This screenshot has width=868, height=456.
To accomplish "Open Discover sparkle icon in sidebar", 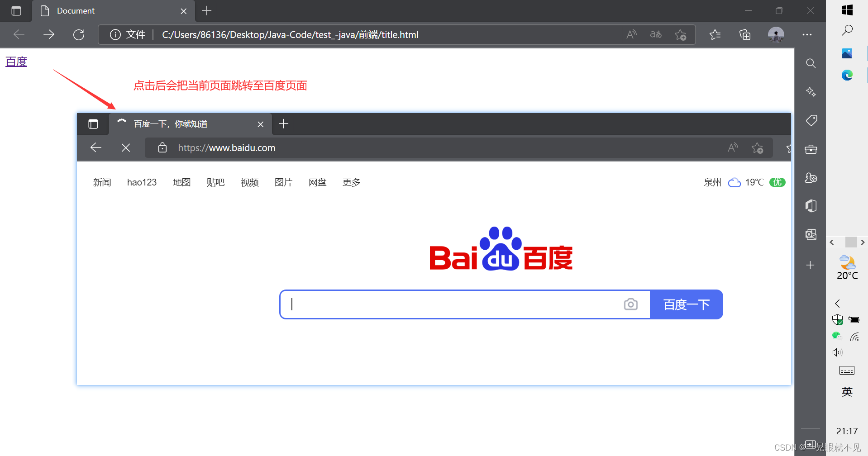I will pos(811,92).
